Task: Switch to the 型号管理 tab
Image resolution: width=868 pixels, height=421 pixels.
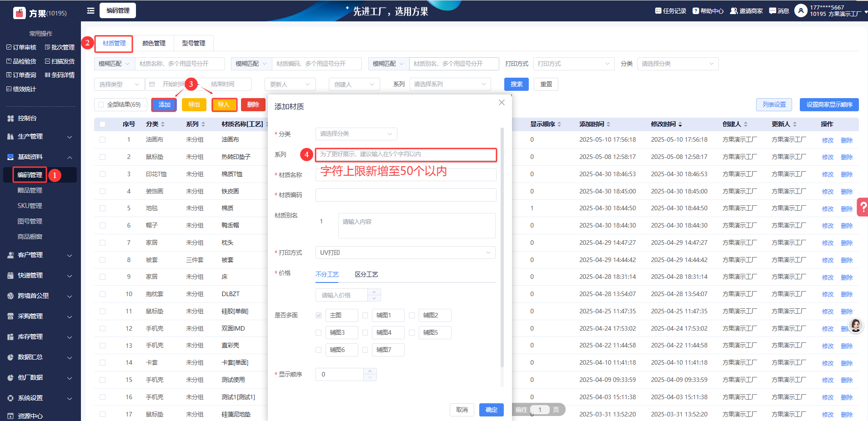Action: (194, 44)
